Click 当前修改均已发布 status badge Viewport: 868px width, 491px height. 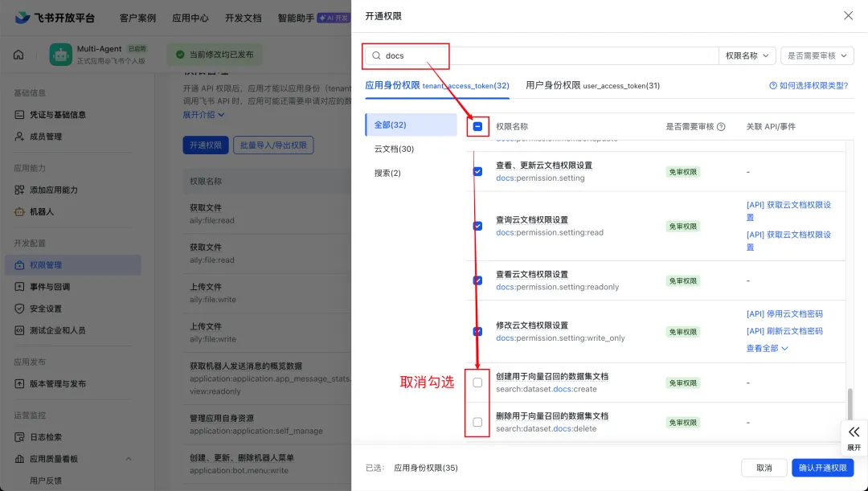pyautogui.click(x=215, y=55)
